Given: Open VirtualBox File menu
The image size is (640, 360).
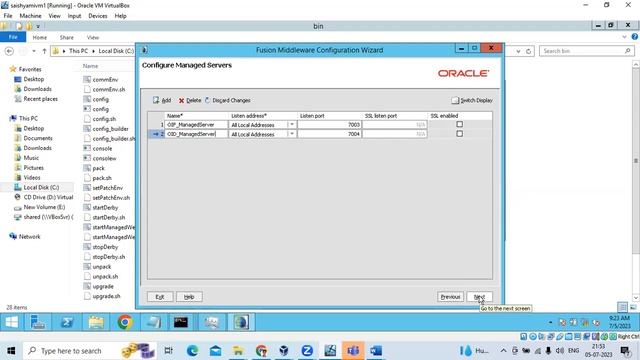Looking at the screenshot, I should (8, 16).
